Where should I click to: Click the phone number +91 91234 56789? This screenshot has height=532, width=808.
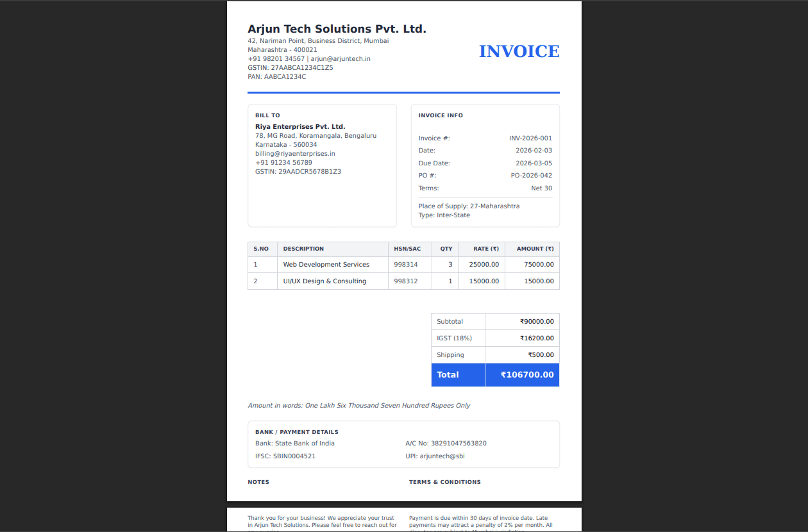(283, 162)
